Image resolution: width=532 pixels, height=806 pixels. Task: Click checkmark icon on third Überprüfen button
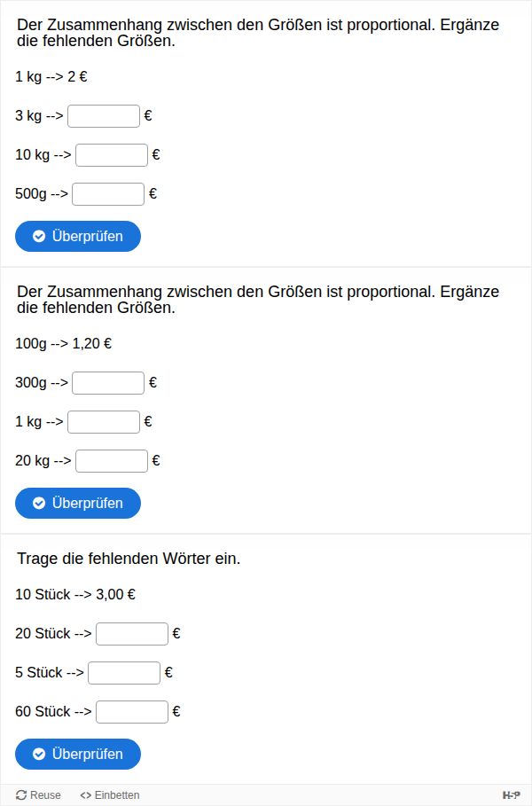coord(39,754)
